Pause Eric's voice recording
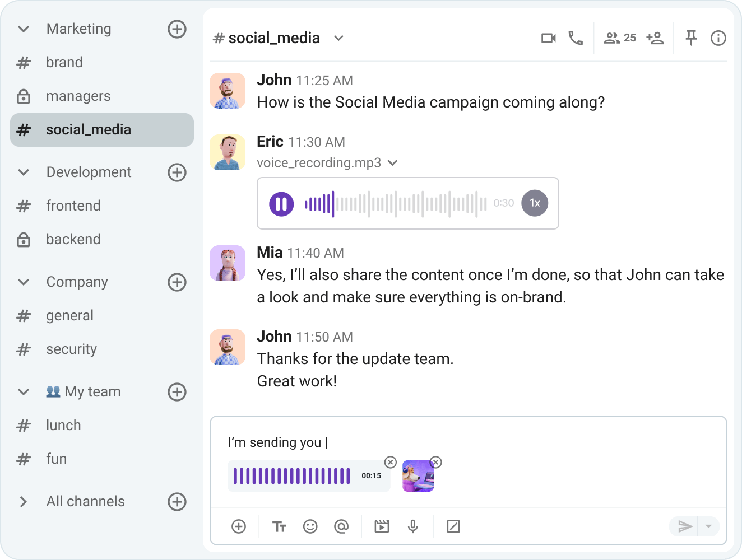The image size is (742, 560). coord(282,203)
